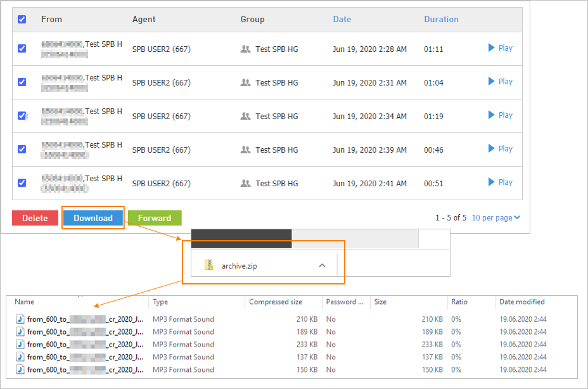Viewport: 588px width, 389px height.
Task: Click the archive.zip file icon
Action: point(209,265)
